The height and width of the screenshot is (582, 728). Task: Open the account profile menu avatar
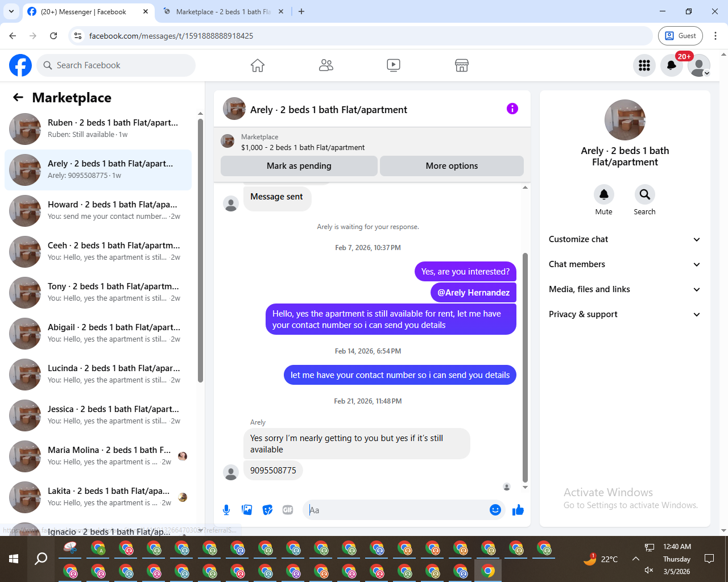(x=699, y=65)
